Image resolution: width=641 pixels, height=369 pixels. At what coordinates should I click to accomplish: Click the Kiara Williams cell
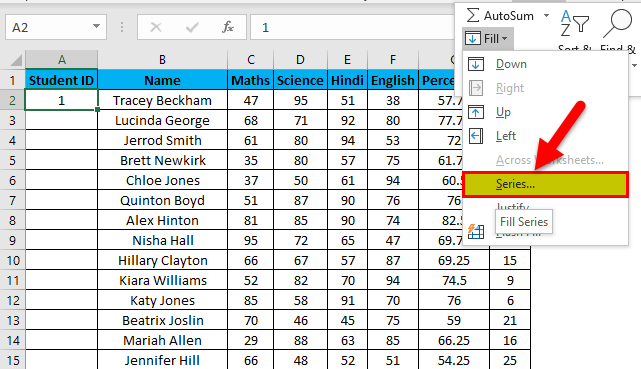tap(162, 280)
